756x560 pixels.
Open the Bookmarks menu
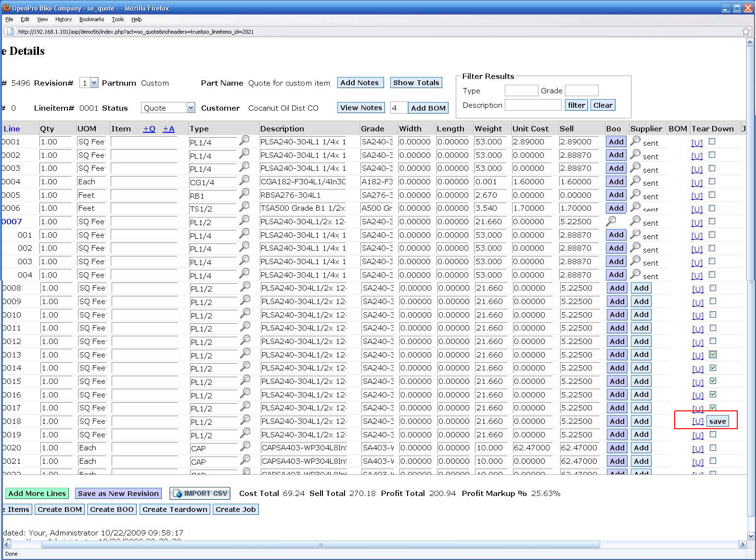pos(91,19)
